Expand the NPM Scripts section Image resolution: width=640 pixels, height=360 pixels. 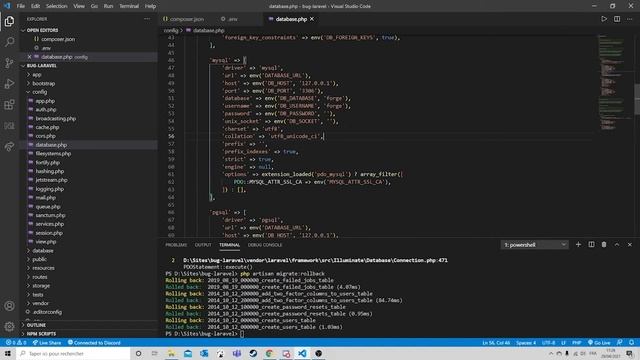coord(41,333)
